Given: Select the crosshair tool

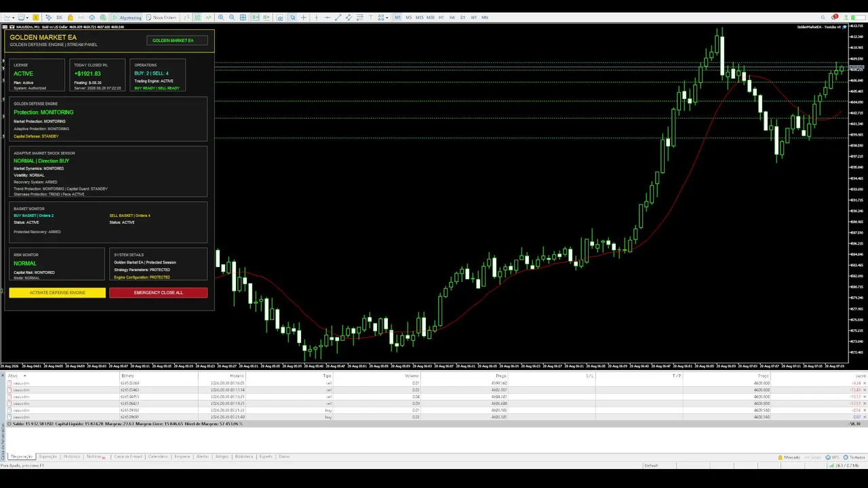Looking at the screenshot, I should [x=304, y=18].
